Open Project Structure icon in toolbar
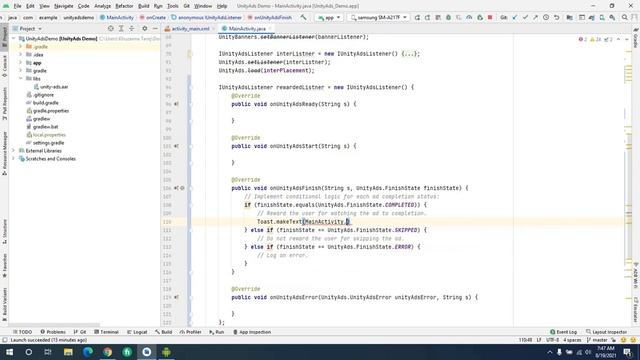The height and width of the screenshot is (360, 640). click(569, 18)
